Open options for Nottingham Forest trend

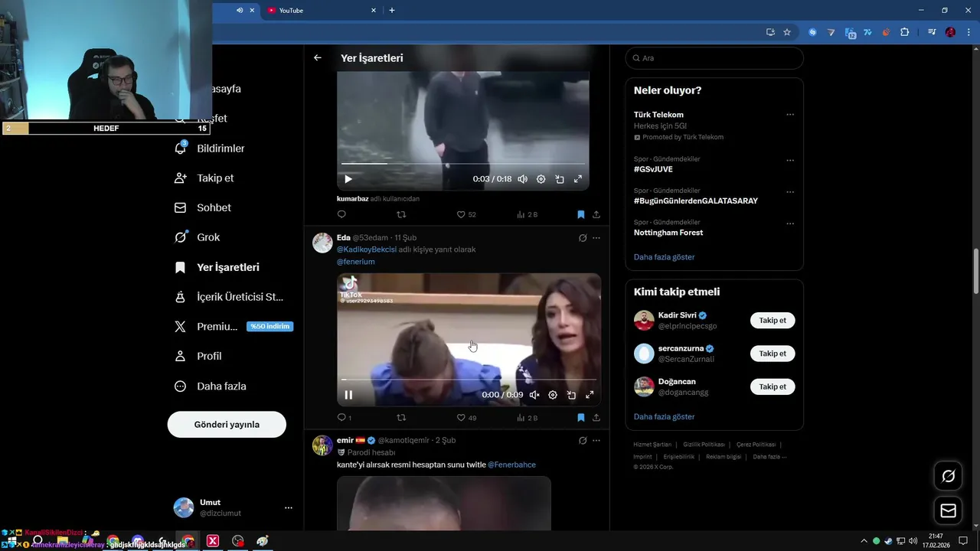click(x=790, y=223)
